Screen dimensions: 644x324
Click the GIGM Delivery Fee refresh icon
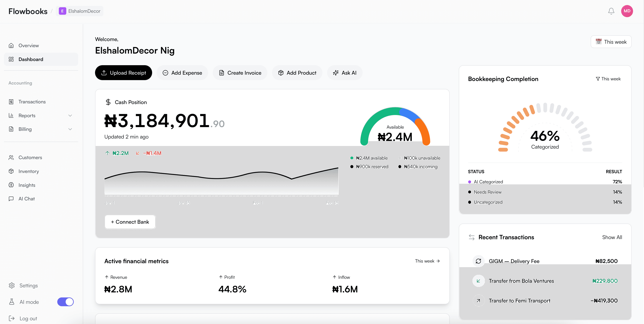478,261
